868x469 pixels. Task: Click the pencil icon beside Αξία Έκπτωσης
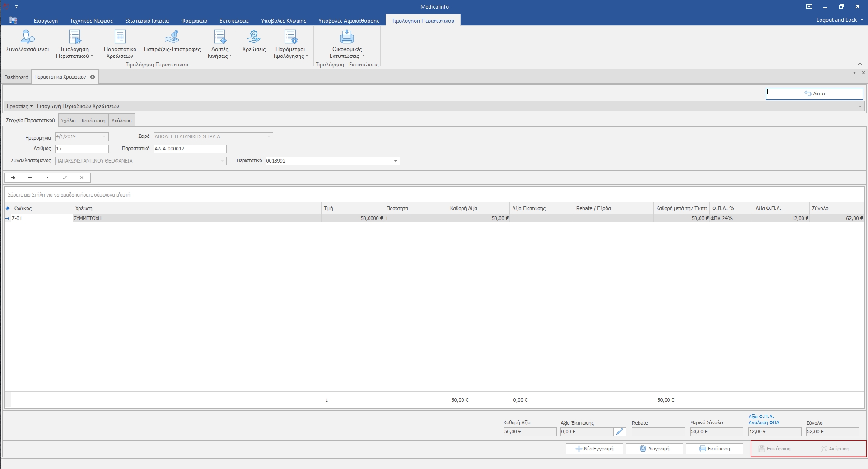(620, 432)
